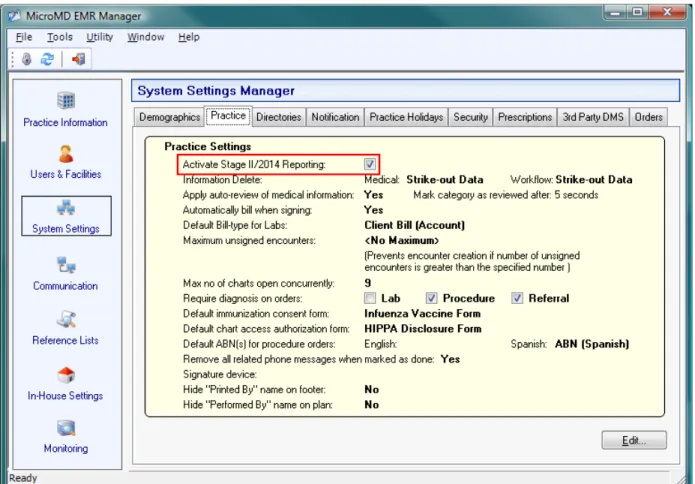Click the ABN (Spanish) value
This screenshot has height=484, width=695.
[592, 344]
